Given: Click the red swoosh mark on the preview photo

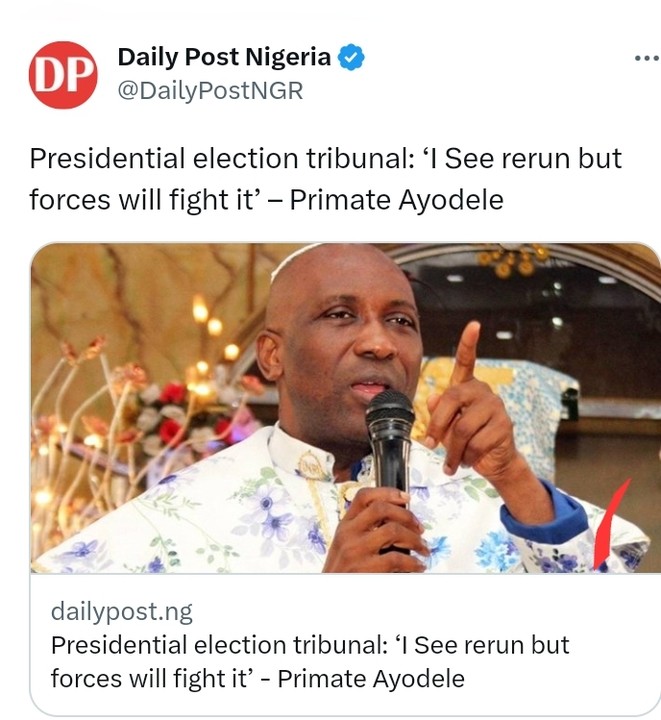Looking at the screenshot, I should 613,520.
